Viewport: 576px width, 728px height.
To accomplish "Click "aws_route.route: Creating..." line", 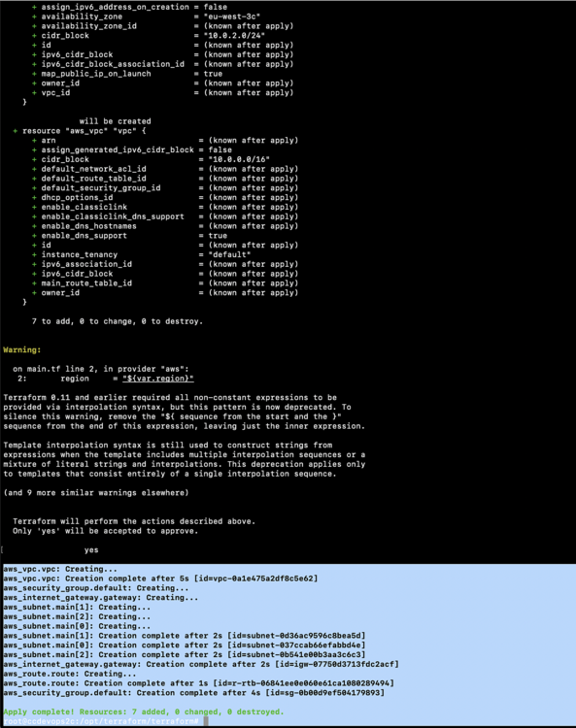I will point(70,674).
